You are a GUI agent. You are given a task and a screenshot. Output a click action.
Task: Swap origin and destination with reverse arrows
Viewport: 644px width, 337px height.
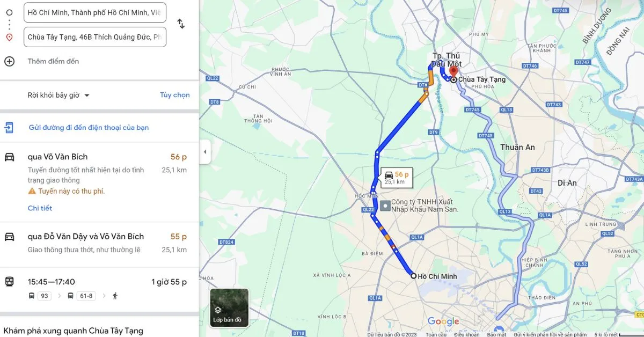point(181,24)
